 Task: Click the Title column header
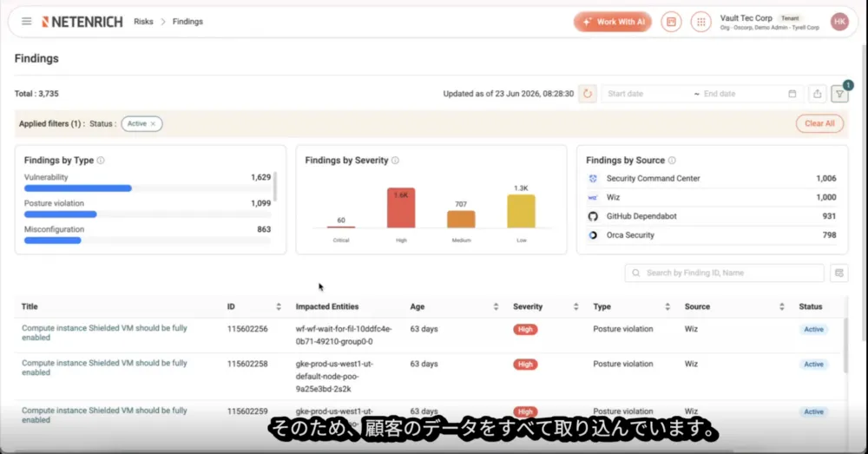click(x=30, y=306)
